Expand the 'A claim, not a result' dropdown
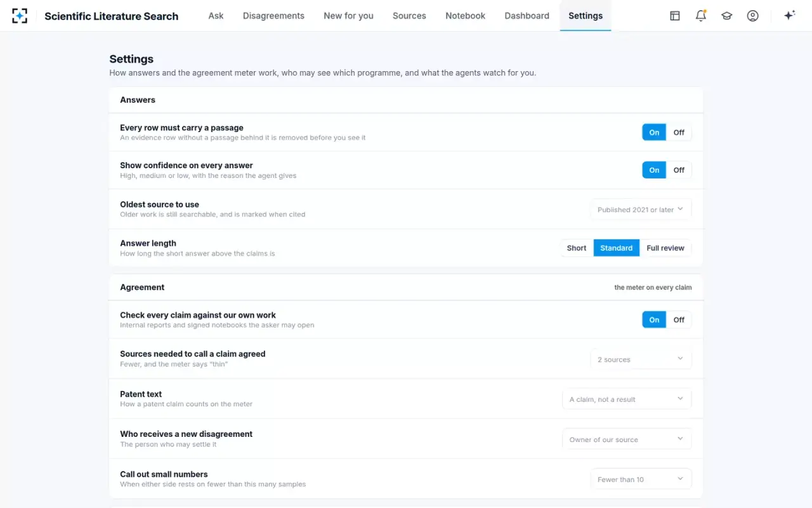 tap(627, 399)
